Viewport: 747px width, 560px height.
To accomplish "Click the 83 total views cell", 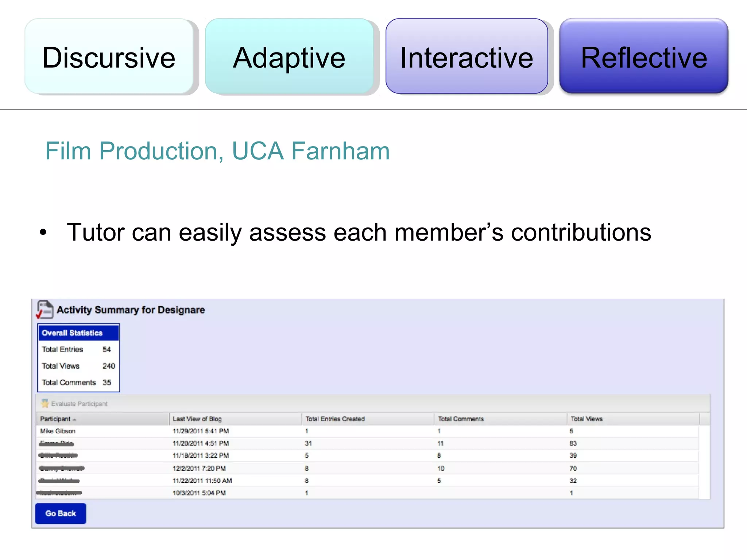I will point(573,443).
